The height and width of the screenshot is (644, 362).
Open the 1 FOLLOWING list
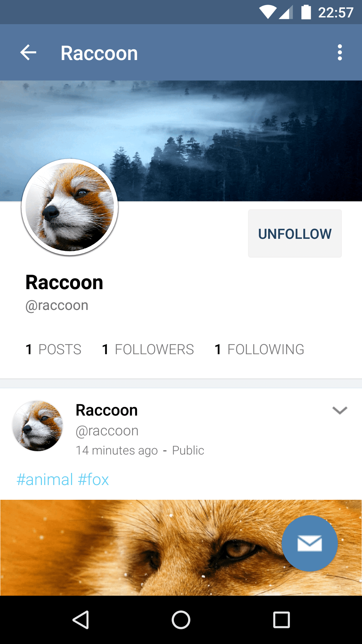259,350
